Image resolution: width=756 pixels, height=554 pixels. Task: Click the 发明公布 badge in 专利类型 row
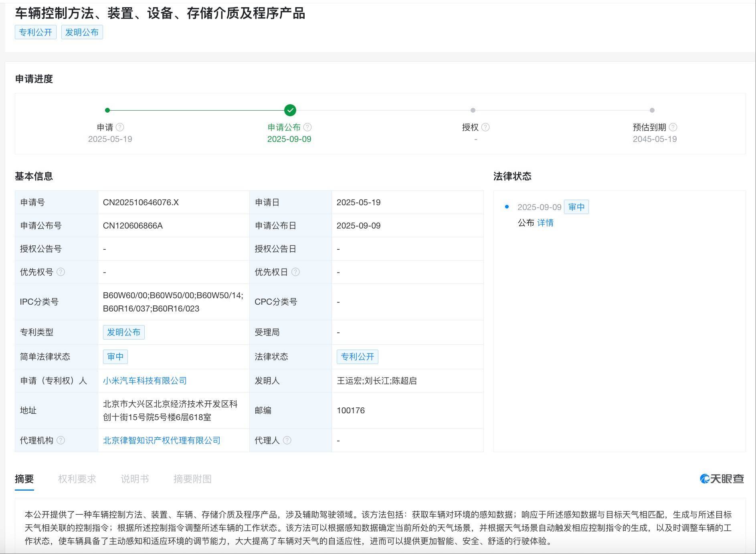point(124,332)
